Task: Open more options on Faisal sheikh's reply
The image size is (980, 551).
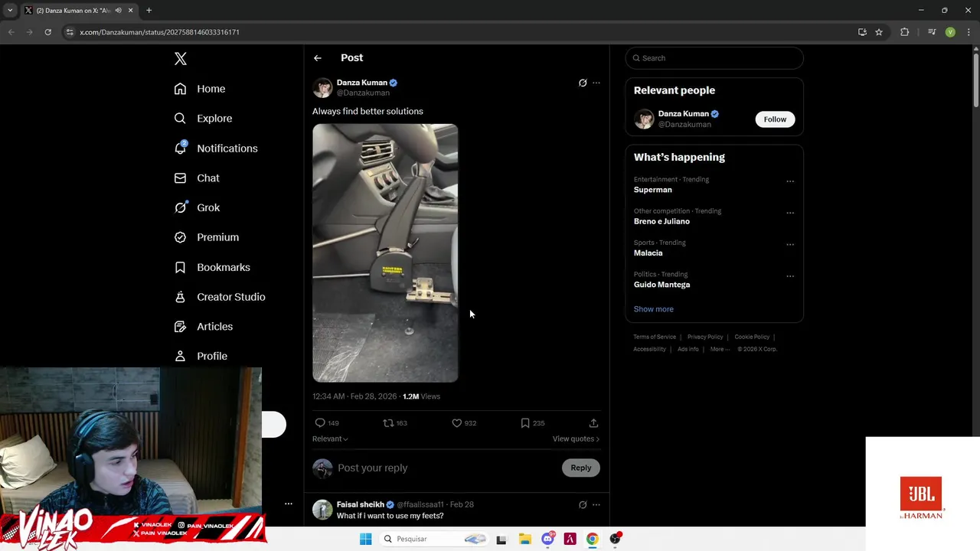Action: coord(596,505)
